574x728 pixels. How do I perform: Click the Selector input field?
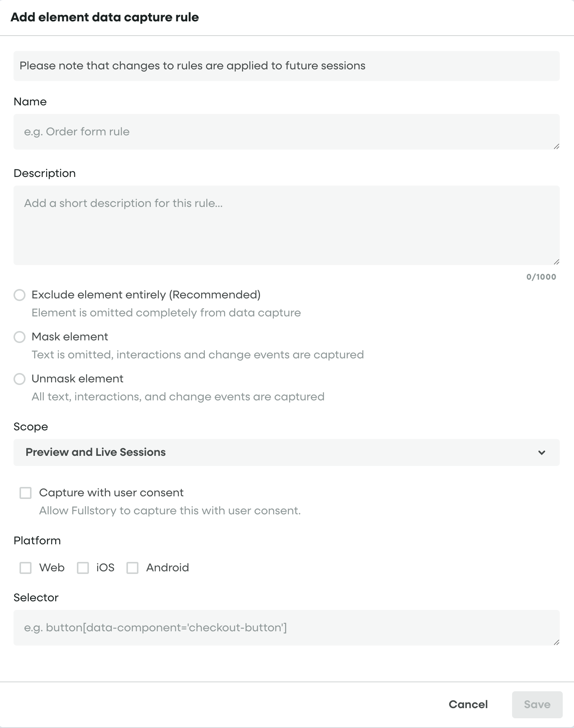click(x=286, y=628)
